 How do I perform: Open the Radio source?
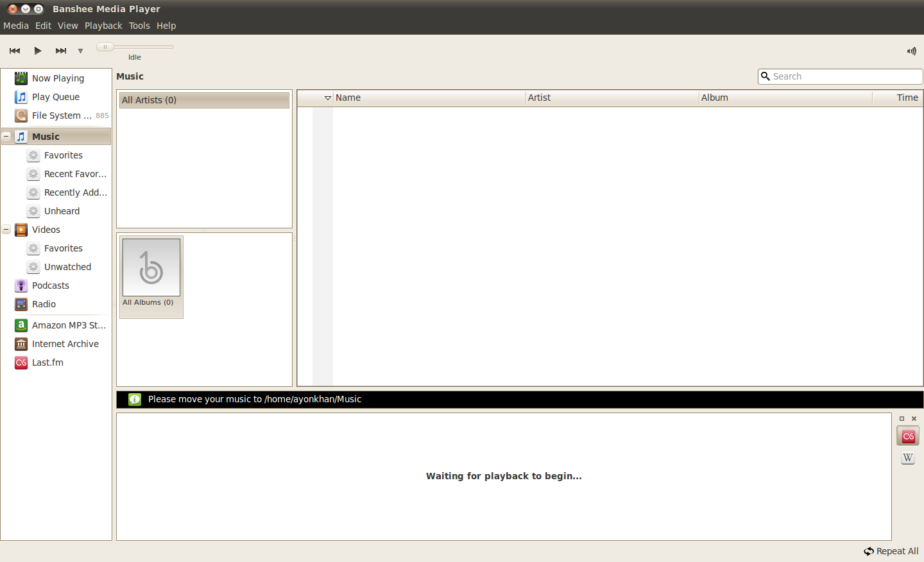pyautogui.click(x=44, y=304)
